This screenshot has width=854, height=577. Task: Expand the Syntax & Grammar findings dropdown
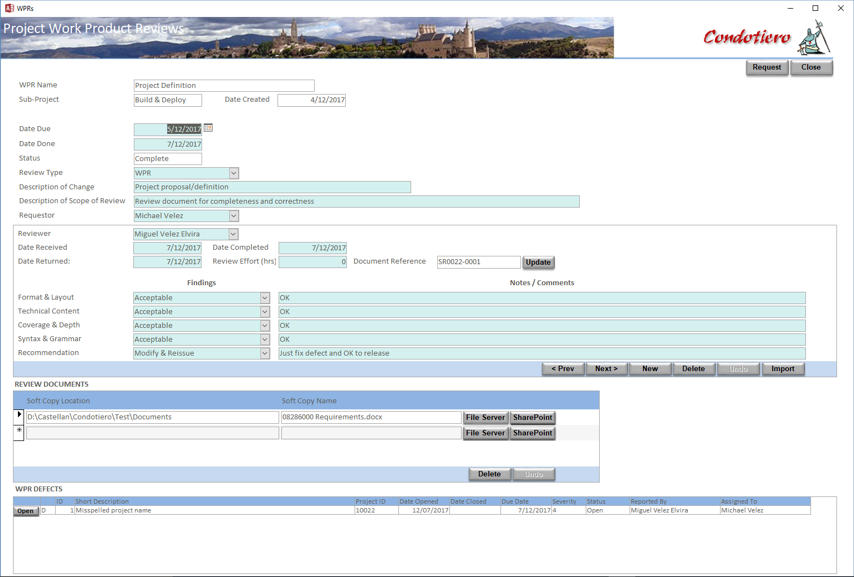point(265,339)
